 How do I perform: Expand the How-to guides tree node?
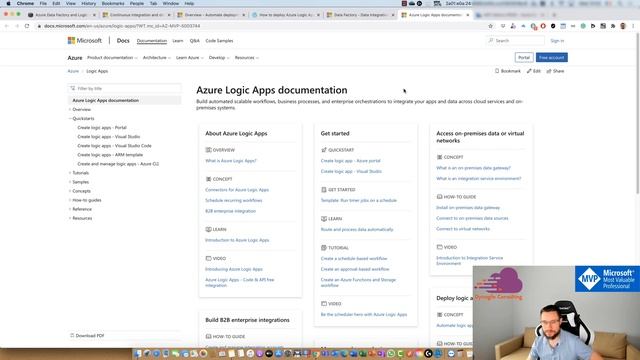[x=70, y=200]
